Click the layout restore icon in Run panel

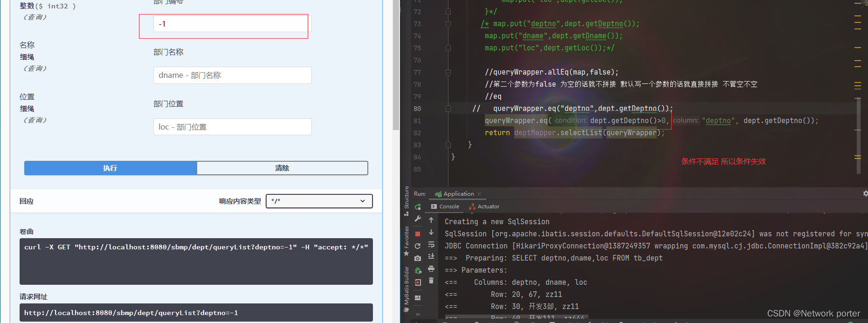(x=418, y=297)
